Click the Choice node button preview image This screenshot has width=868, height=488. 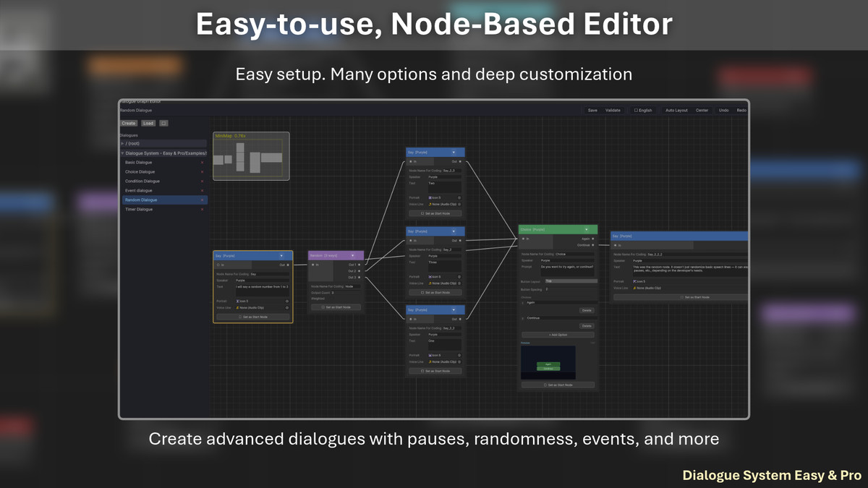pos(548,362)
